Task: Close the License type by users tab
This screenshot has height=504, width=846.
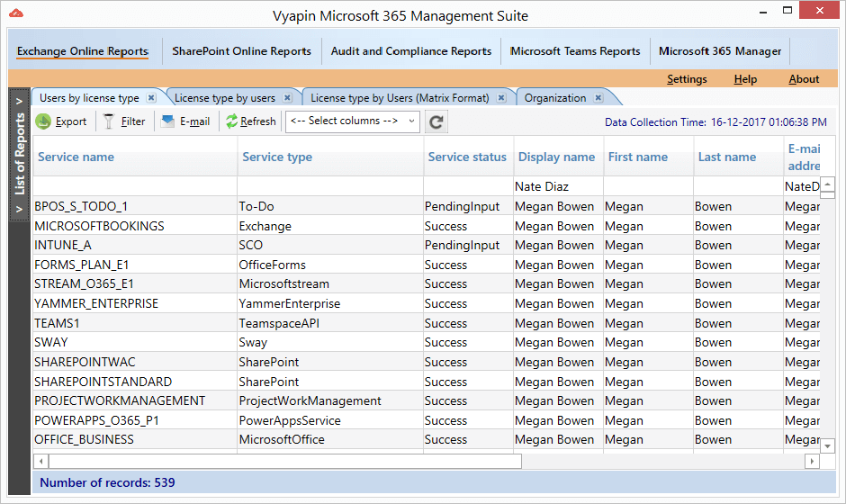Action: [x=288, y=98]
